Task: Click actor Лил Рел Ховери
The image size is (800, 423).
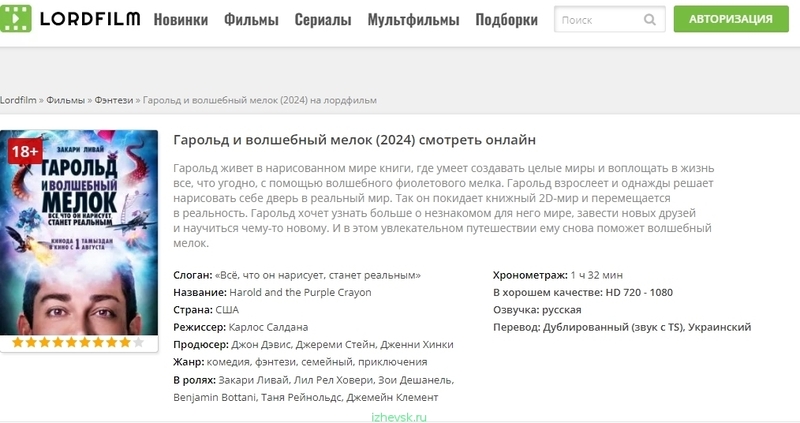Action: pos(333,380)
